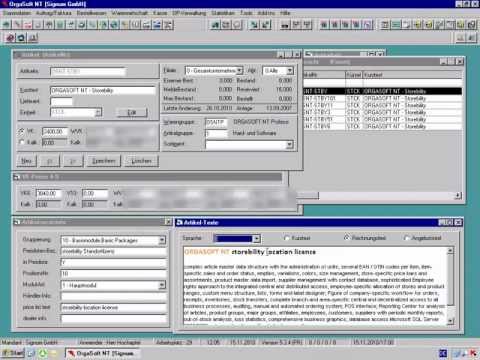Open the Einheit dropdown

(x=98, y=112)
